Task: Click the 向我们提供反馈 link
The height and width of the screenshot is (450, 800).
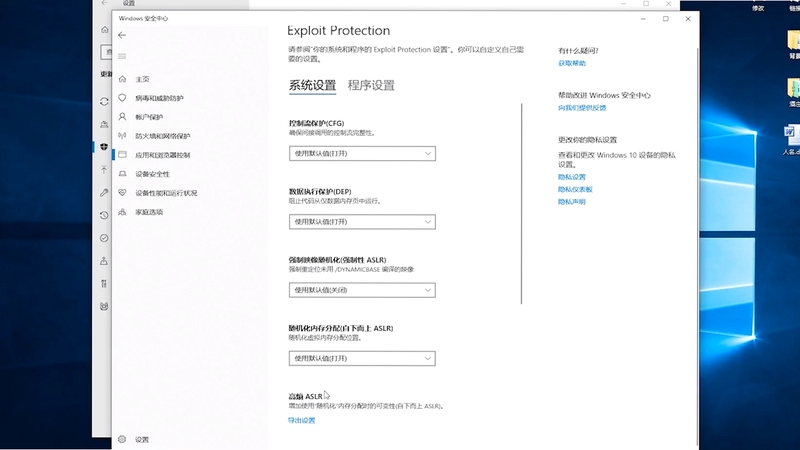Action: point(582,108)
